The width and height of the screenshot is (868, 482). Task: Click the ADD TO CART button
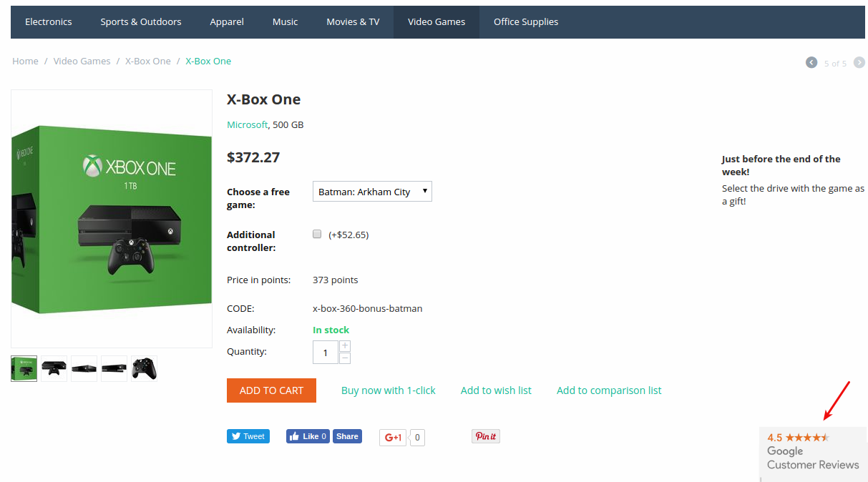pos(271,390)
